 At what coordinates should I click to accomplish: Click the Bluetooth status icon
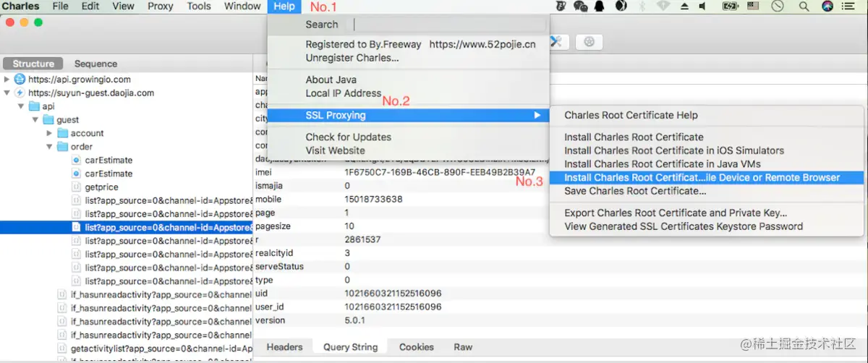642,7
